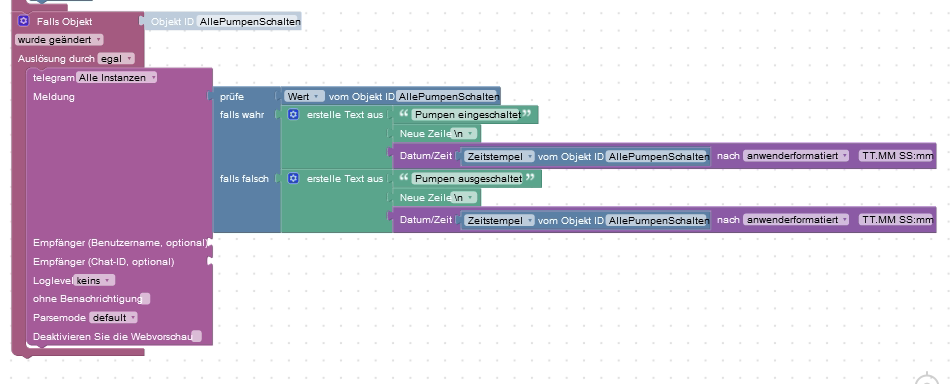
Task: Select the Neue Zeile '\n' dropdown under falls falsch
Action: point(464,197)
